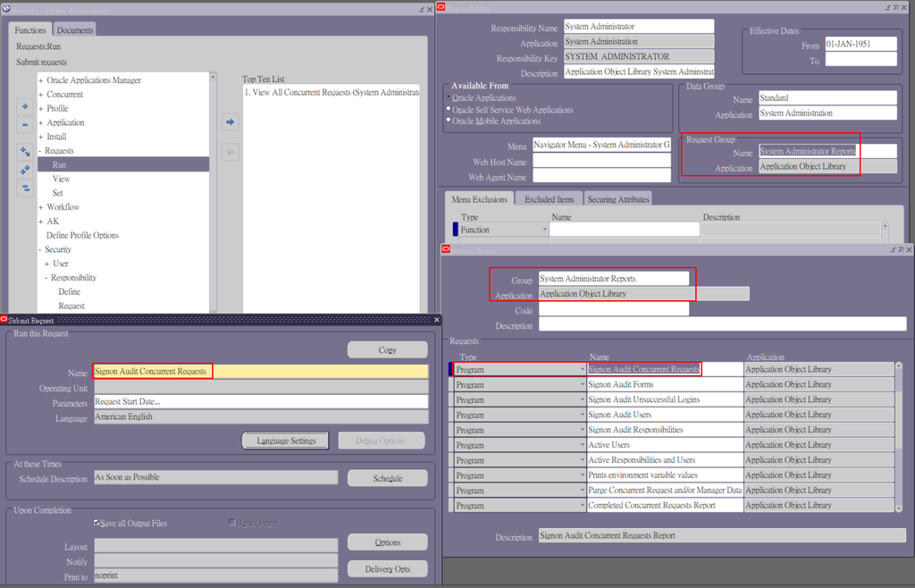915x588 pixels.
Task: Toggle the Burst Output checkbox
Action: [x=232, y=523]
